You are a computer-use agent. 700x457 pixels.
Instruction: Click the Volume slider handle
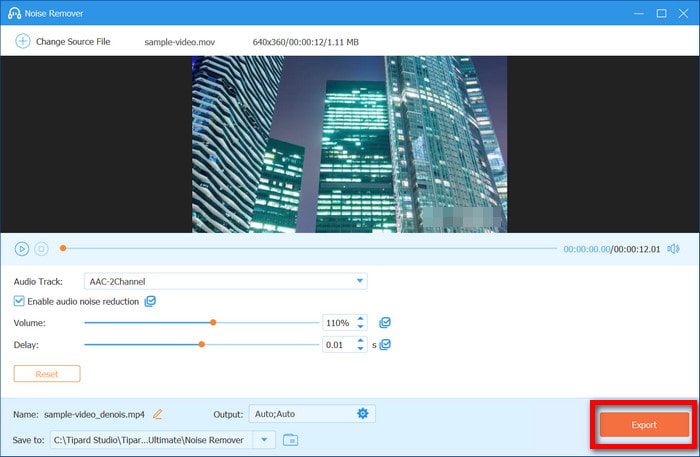pos(213,323)
